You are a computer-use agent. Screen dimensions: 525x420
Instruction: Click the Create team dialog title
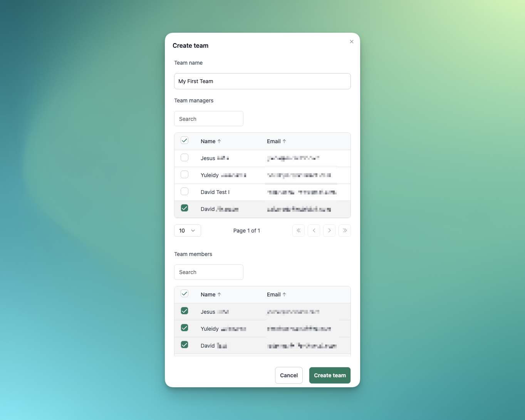[190, 45]
